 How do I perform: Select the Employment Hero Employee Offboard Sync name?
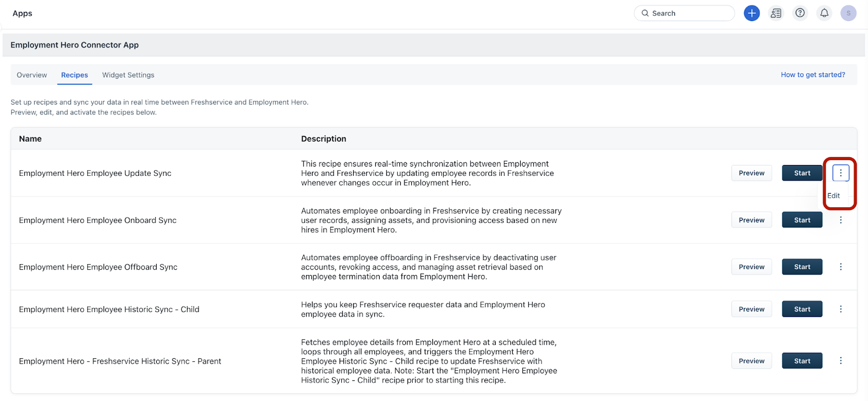click(x=98, y=266)
